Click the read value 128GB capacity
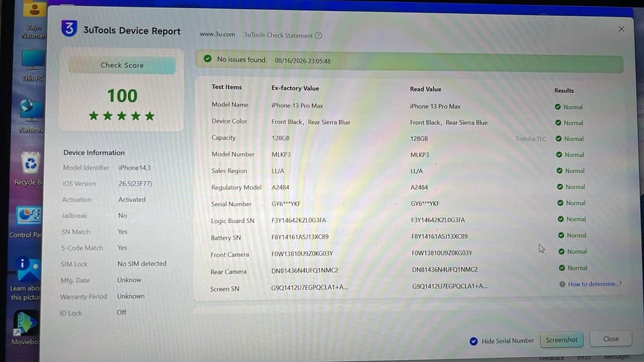This screenshot has height=362, width=644. (x=419, y=139)
